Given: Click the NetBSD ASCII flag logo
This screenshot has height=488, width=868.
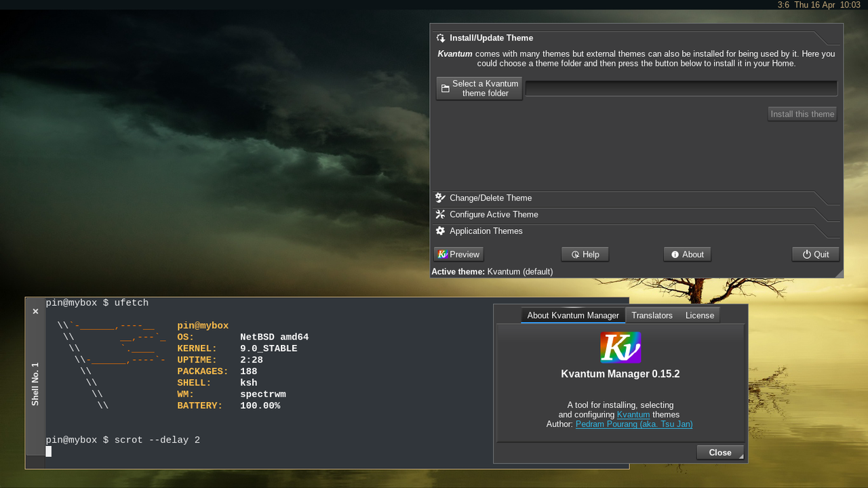Looking at the screenshot, I should click(111, 366).
